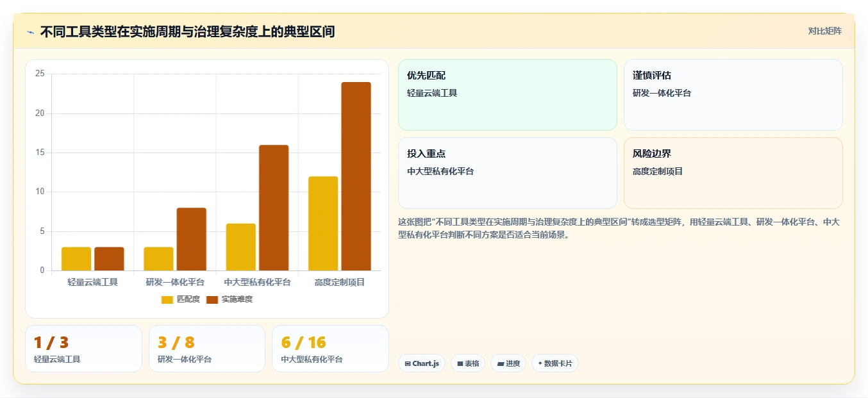
Task: Click the yellow 匹配度 bar for 研发一体化平台
Action: click(x=158, y=259)
